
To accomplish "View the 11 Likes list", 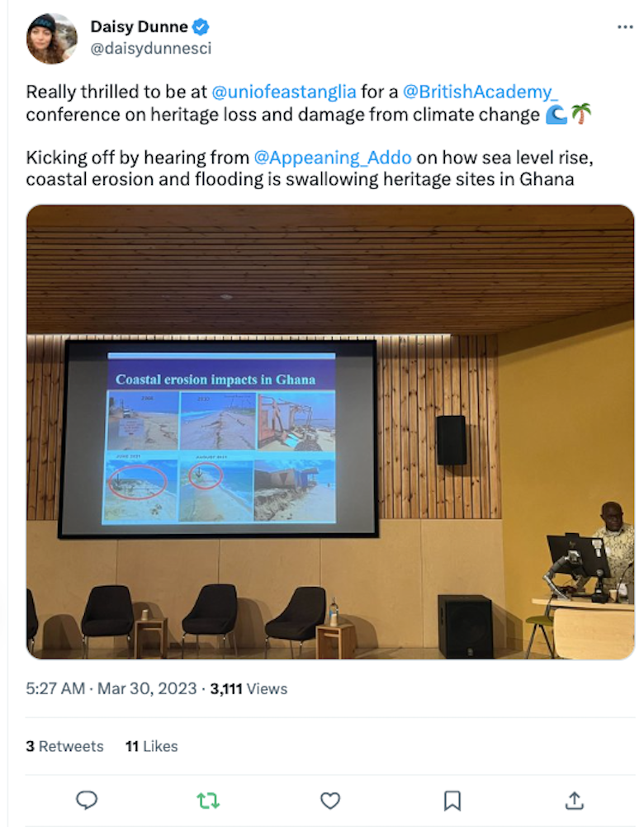I will [x=151, y=746].
